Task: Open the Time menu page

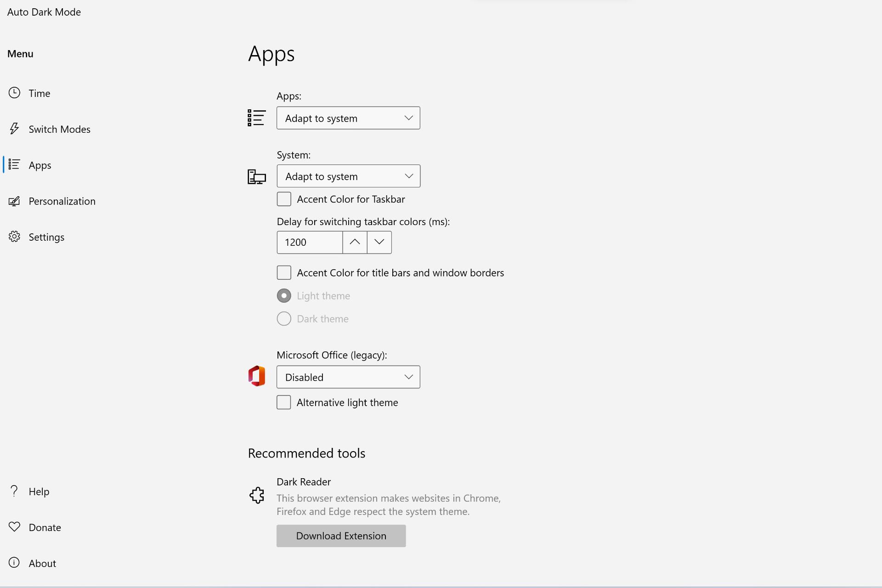Action: coord(40,93)
